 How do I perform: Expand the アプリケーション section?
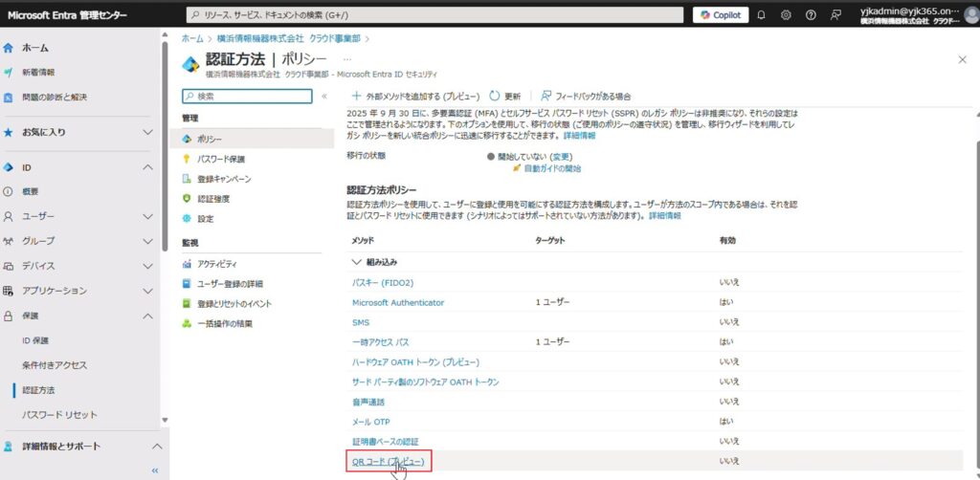(x=147, y=291)
